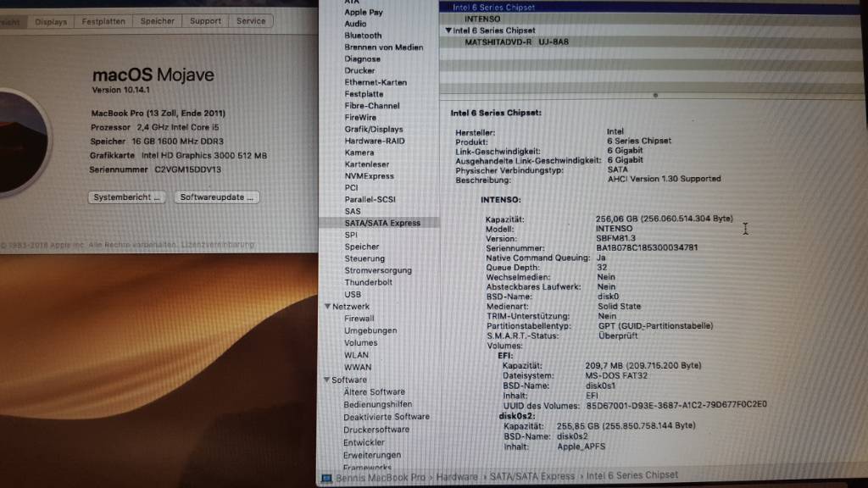Viewport: 868px width, 488px height.
Task: Select SPI in the sidebar
Action: pos(350,236)
